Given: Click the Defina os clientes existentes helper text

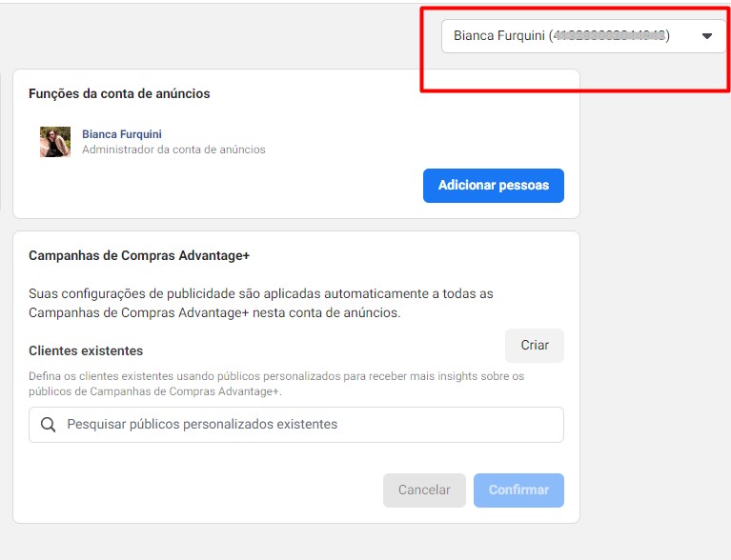Looking at the screenshot, I should 276,384.
